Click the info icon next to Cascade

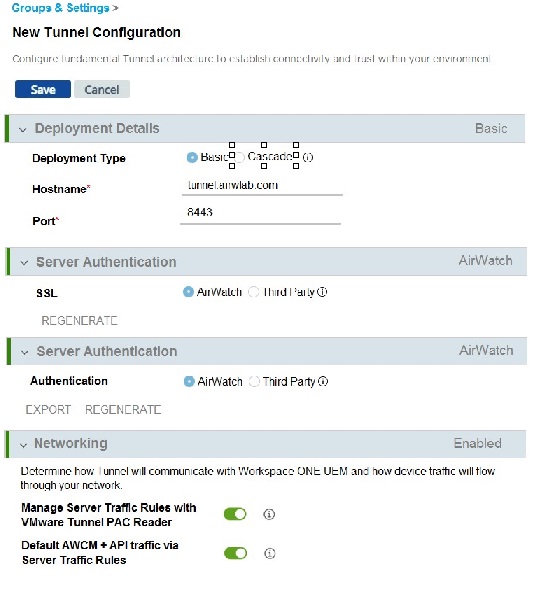coord(308,157)
